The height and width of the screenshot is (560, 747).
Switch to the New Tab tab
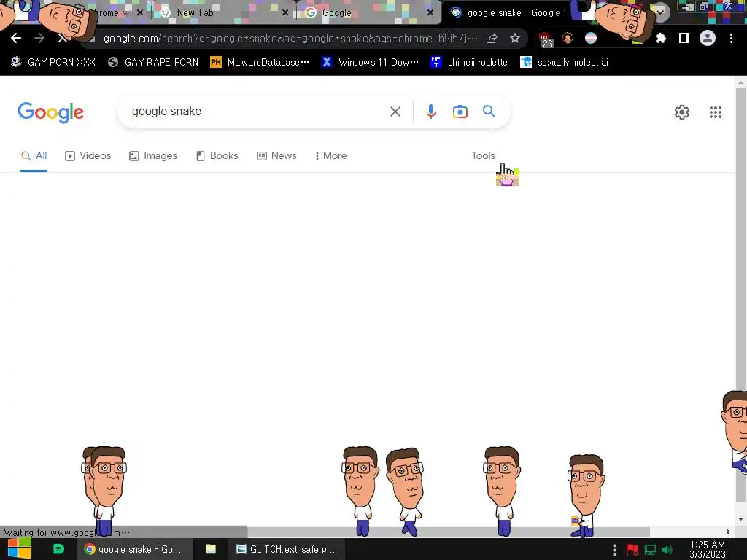[x=195, y=13]
